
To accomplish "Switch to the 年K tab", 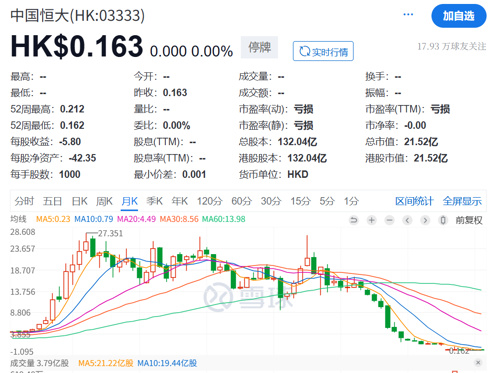I will click(x=180, y=201).
